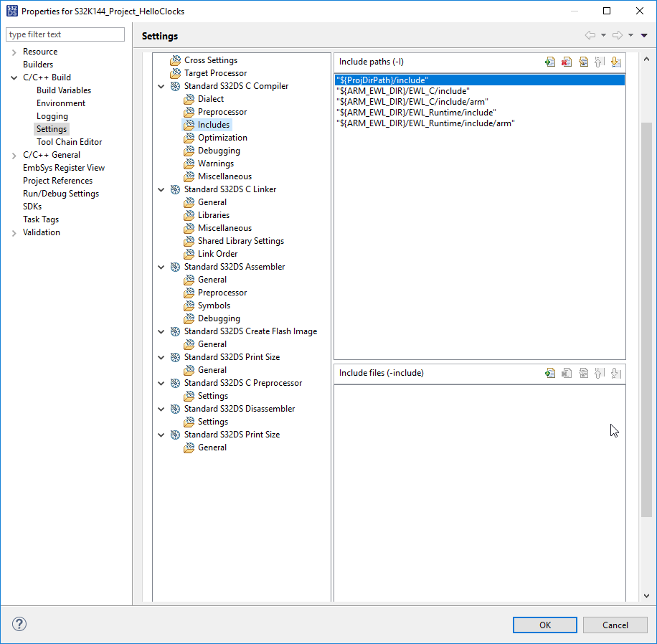This screenshot has height=644, width=657.
Task: Select "${ARM_EWL_DIR}/EWL_C/include" path
Action: [x=403, y=91]
